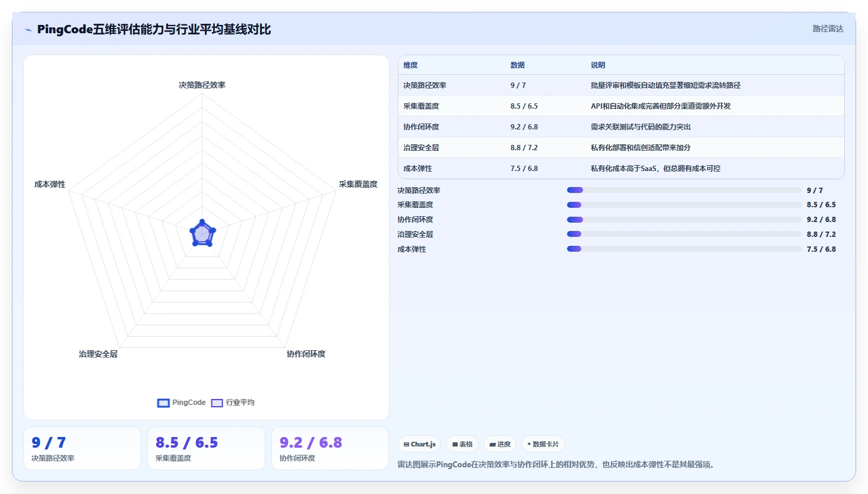Toggle the PingCode legend swatch

click(163, 403)
